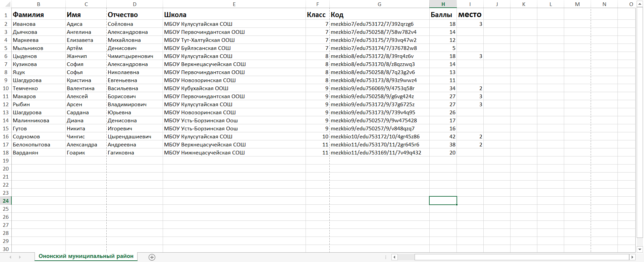Select score cell '34' for Темченко

pyautogui.click(x=443, y=88)
